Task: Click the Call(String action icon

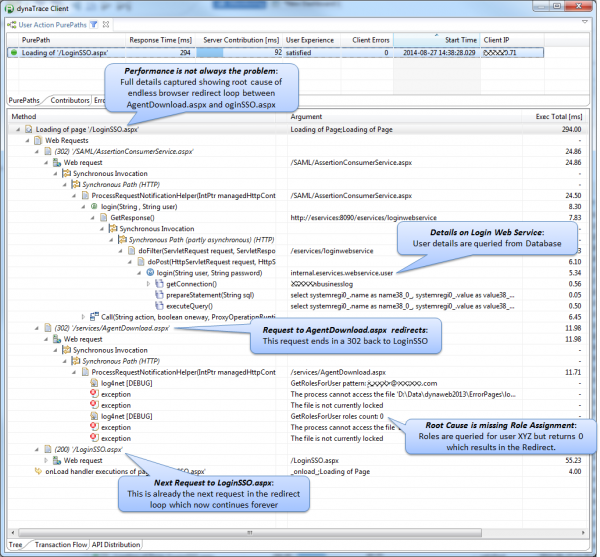Action: coord(94,317)
